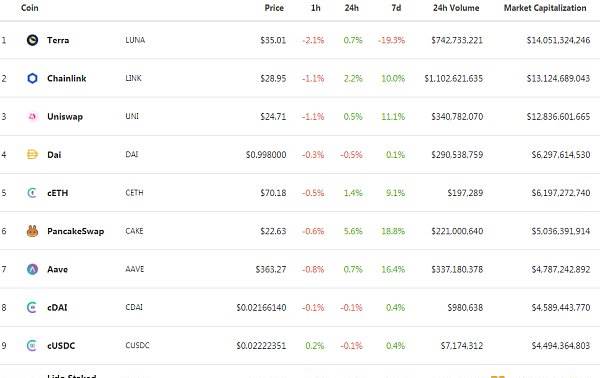Sort by 24h Volume column header

456,8
